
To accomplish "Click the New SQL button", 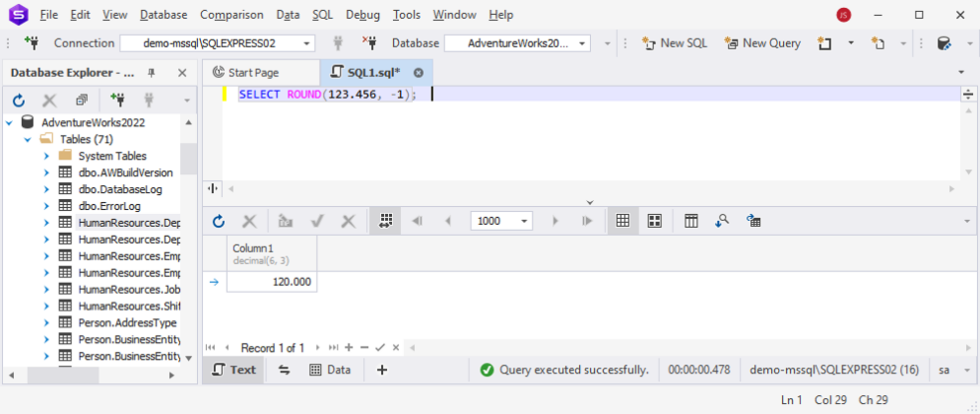I will pos(675,43).
